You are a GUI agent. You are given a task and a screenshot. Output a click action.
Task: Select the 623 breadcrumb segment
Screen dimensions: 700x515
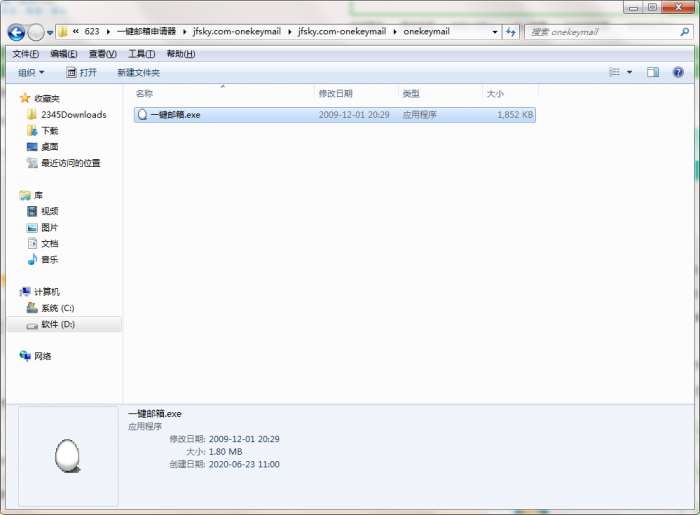[92, 31]
